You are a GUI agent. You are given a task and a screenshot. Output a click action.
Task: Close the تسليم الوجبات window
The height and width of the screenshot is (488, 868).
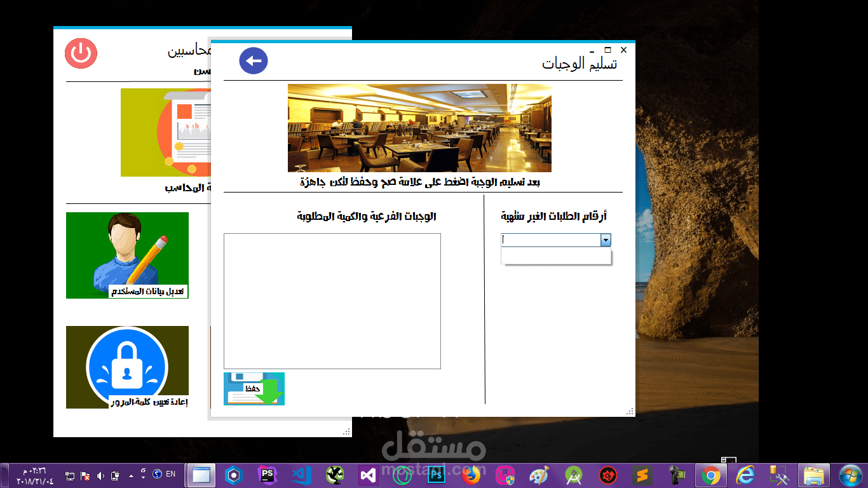[x=623, y=50]
